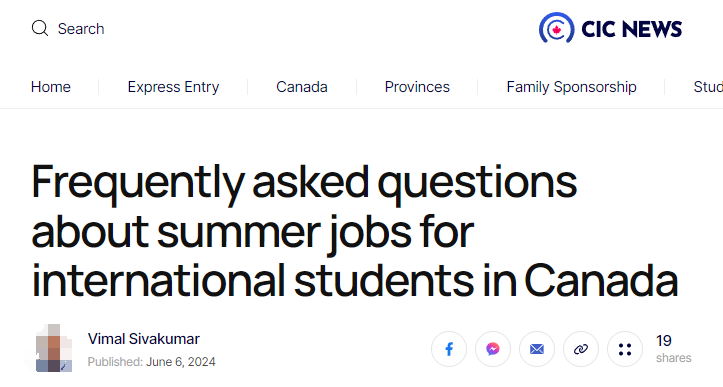Click the Search text field

click(81, 29)
